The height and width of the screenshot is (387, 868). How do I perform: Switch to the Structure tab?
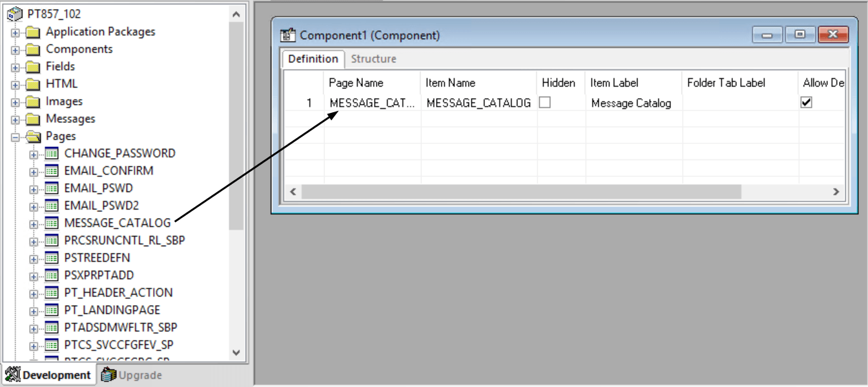[373, 59]
